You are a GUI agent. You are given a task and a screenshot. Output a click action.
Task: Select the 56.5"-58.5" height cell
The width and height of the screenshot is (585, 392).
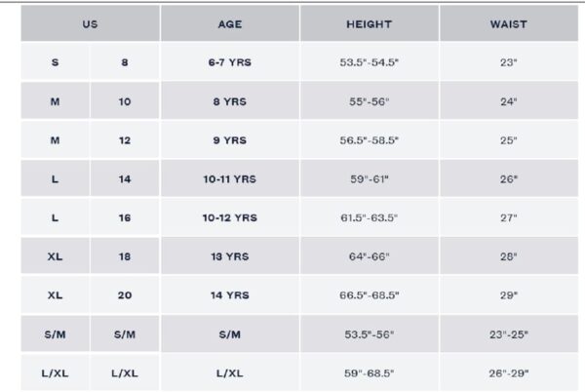(x=369, y=140)
